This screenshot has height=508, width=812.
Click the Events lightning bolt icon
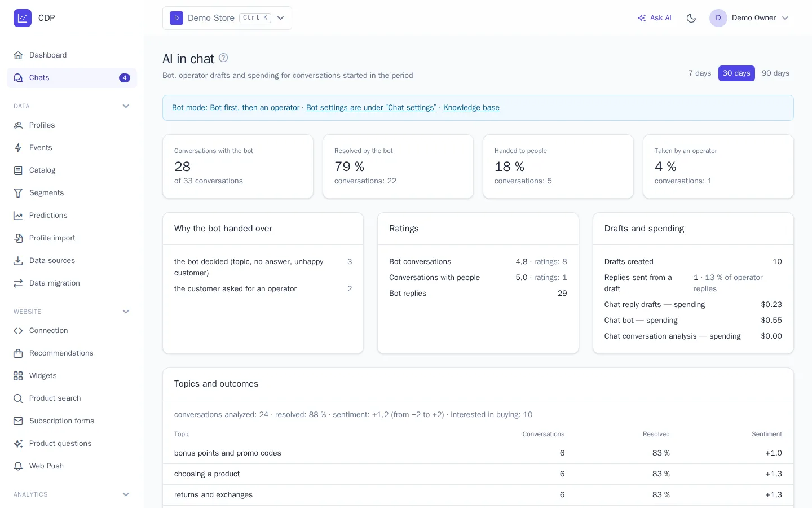pyautogui.click(x=18, y=148)
